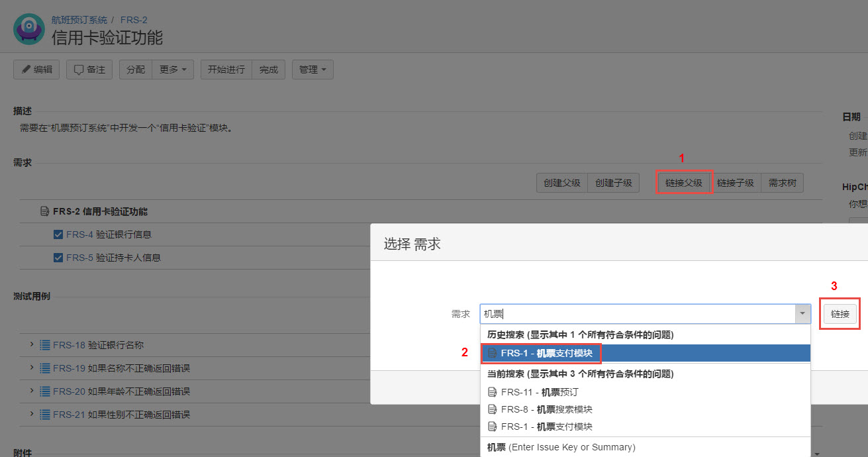The width and height of the screenshot is (868, 457).
Task: Click the 编辑 button
Action: [x=36, y=70]
